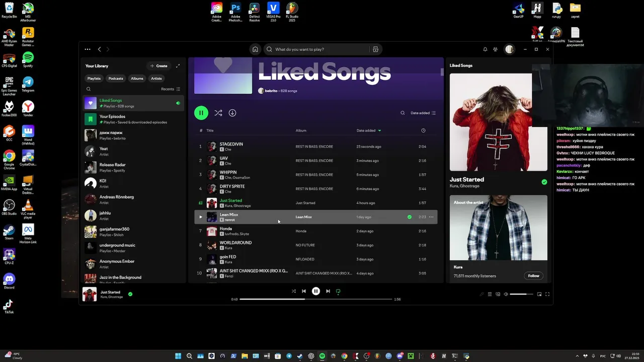Click the small play icon on Lean Mixx row
The height and width of the screenshot is (362, 644).
tap(200, 217)
